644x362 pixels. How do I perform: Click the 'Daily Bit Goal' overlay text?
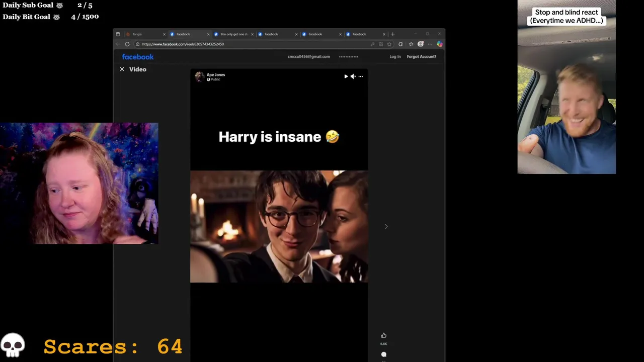tap(27, 17)
